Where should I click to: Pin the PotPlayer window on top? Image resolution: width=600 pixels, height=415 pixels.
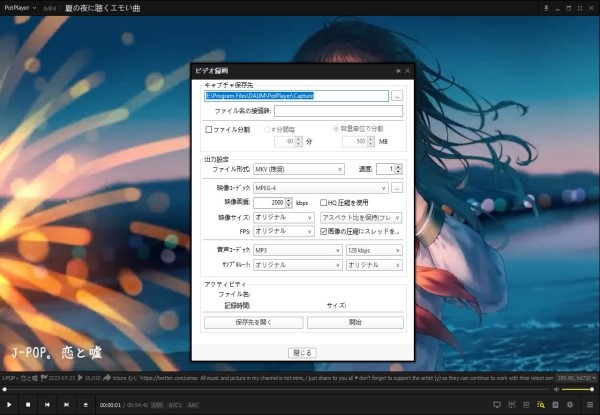click(546, 8)
